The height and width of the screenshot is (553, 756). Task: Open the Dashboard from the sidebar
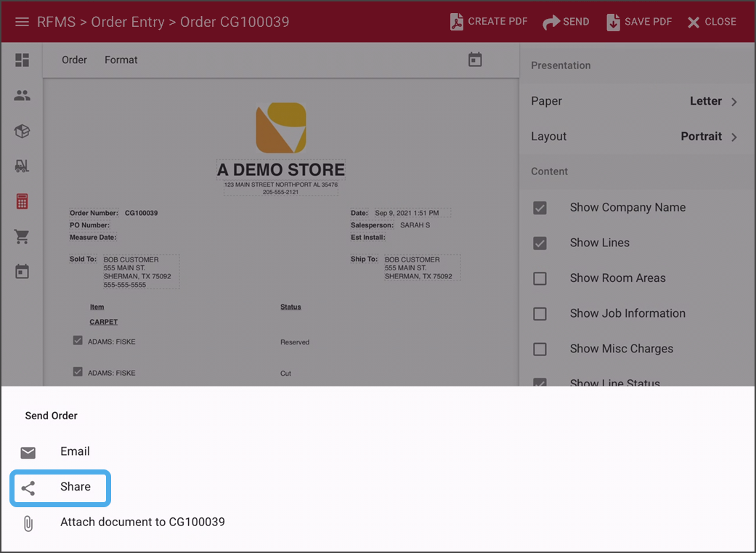coord(22,59)
